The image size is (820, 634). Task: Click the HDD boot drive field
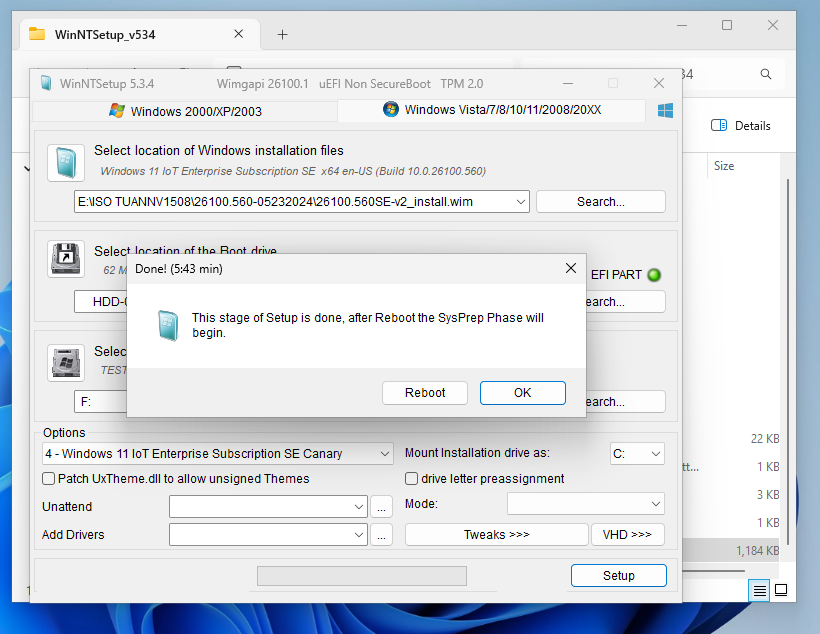[100, 302]
